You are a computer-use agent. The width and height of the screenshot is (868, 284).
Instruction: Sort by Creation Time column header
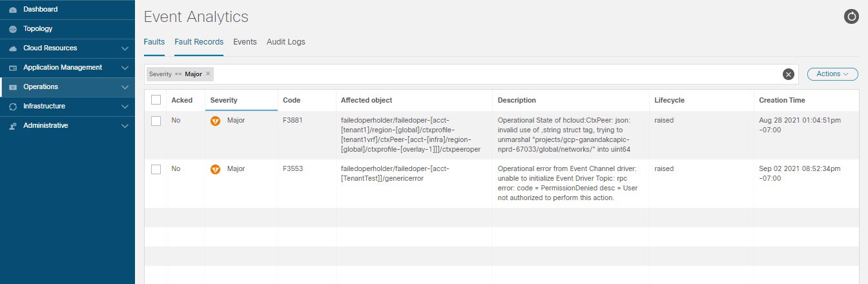click(x=781, y=100)
